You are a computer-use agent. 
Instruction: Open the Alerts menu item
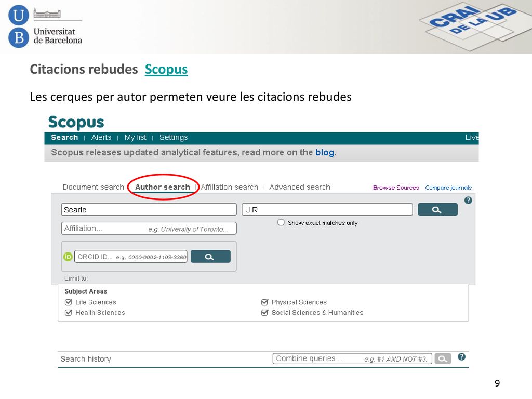[x=101, y=137]
